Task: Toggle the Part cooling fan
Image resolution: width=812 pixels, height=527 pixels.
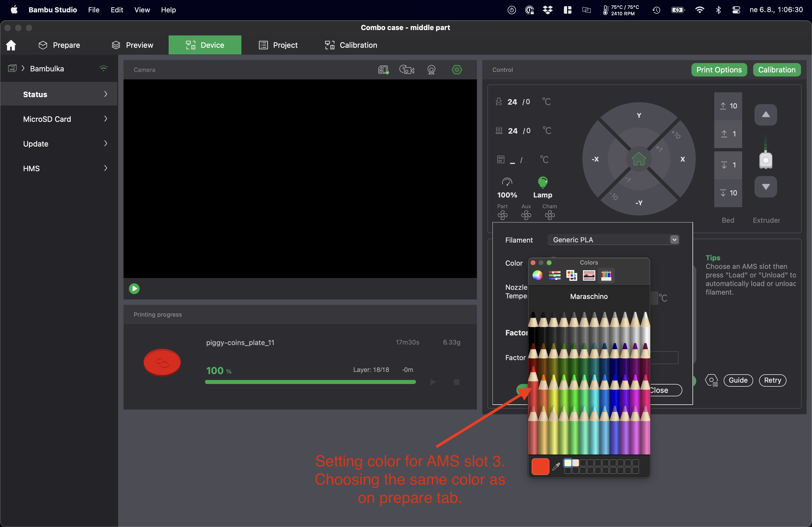Action: tap(502, 215)
